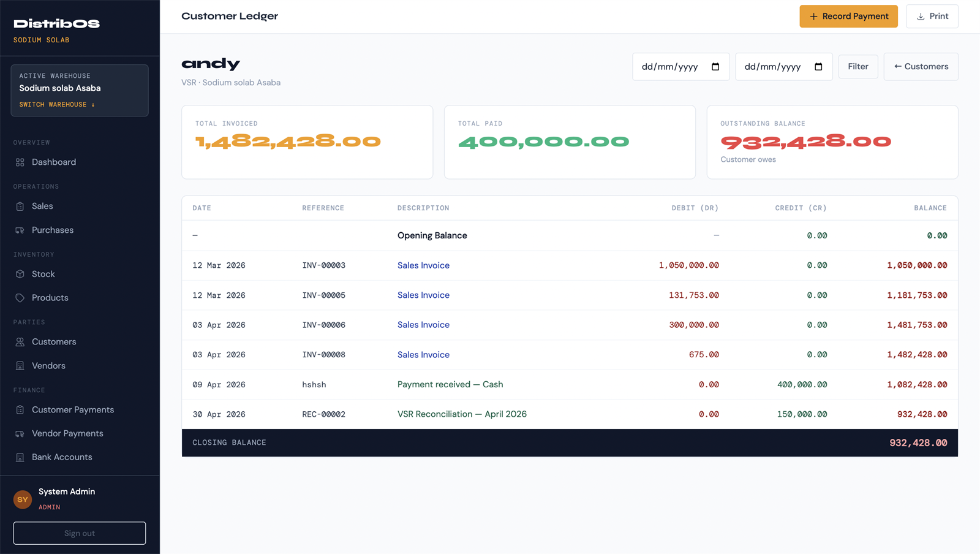Click the Customer Payments clipboard icon

(x=20, y=410)
